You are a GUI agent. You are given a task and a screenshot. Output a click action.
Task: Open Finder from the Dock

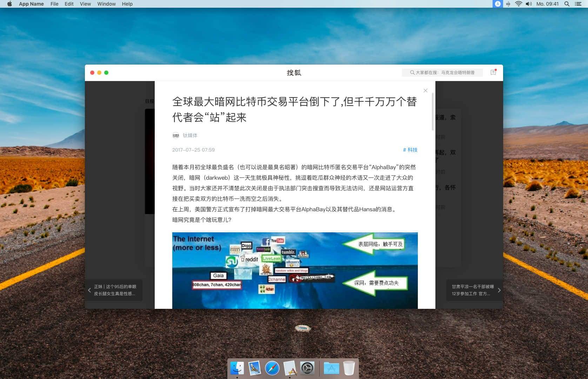(237, 368)
